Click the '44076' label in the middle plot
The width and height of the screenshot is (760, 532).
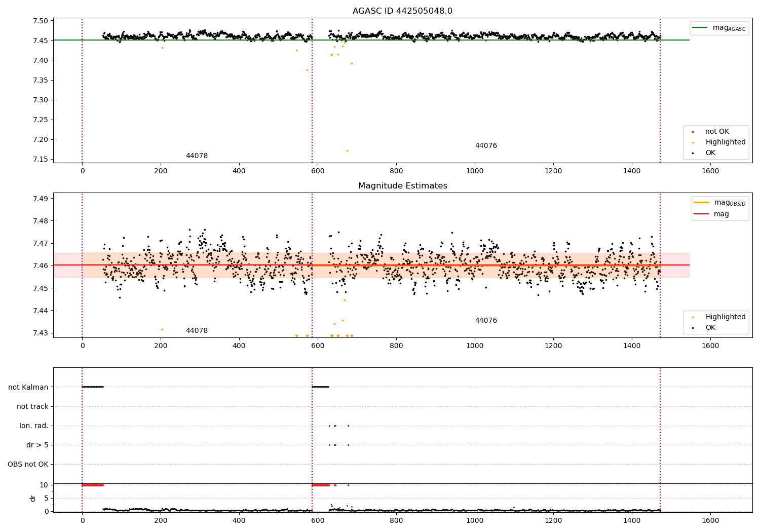[486, 321]
